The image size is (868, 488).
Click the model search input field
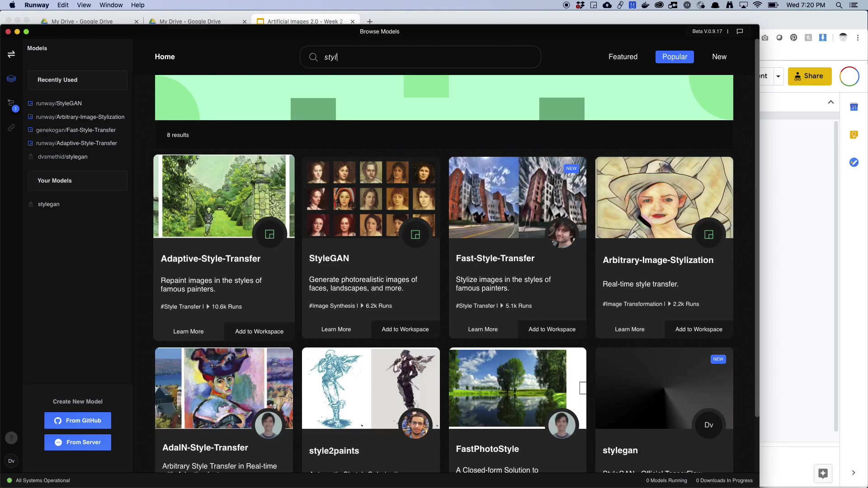pos(420,57)
